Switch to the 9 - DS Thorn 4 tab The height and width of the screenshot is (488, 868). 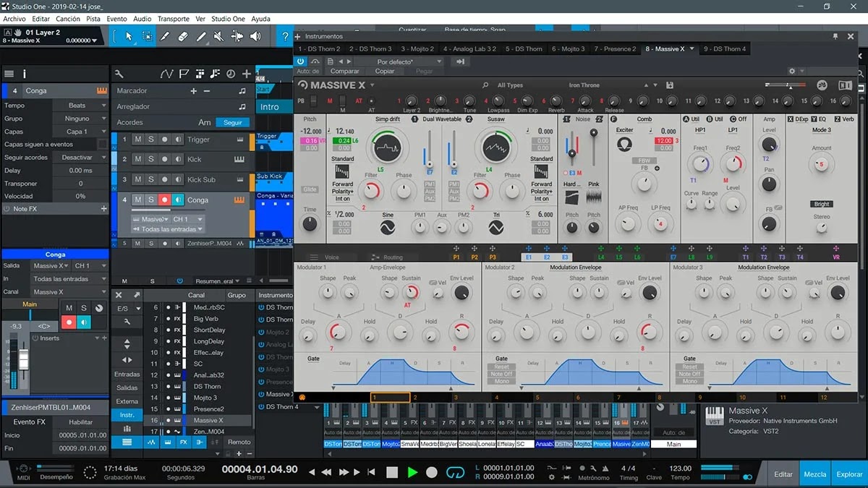[724, 48]
